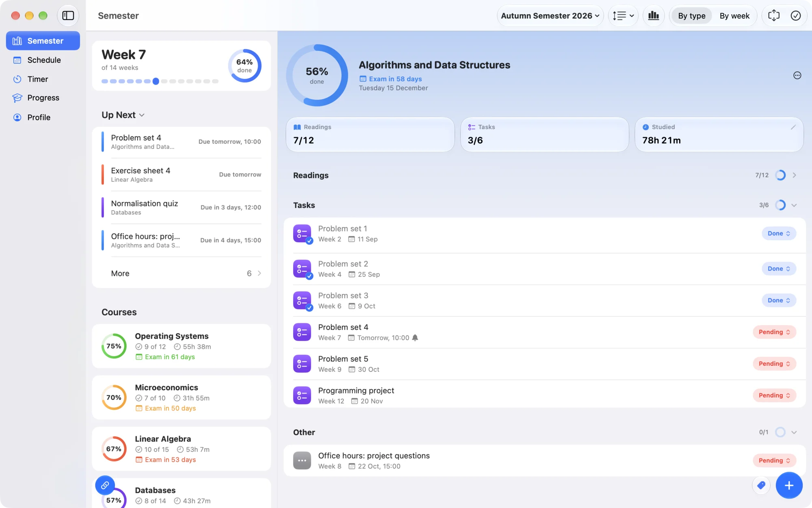Expand the Readings section chevron
Image resolution: width=812 pixels, height=508 pixels.
(794, 175)
